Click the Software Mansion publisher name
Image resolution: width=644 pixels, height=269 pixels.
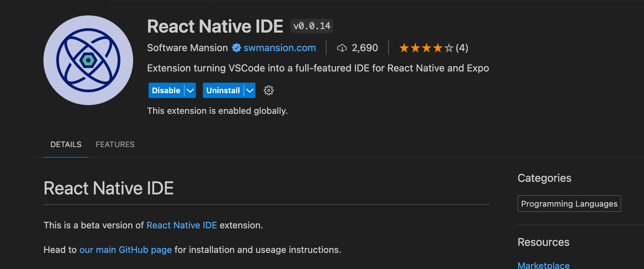187,48
